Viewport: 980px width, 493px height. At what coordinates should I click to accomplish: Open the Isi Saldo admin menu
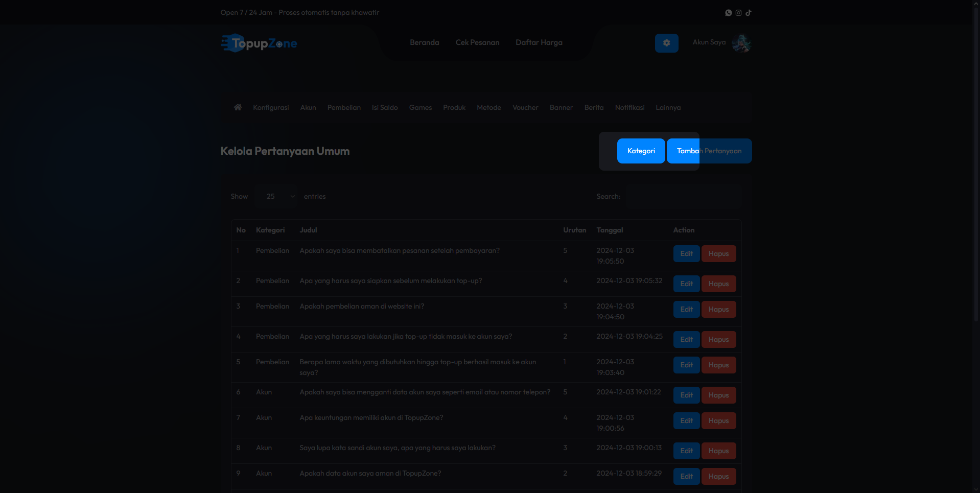tap(385, 107)
